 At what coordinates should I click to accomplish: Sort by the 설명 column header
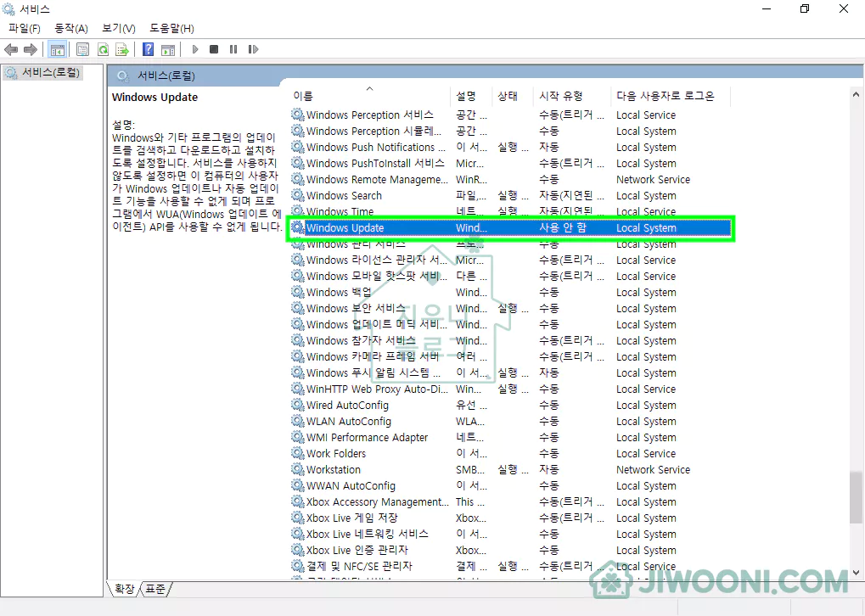[x=470, y=96]
